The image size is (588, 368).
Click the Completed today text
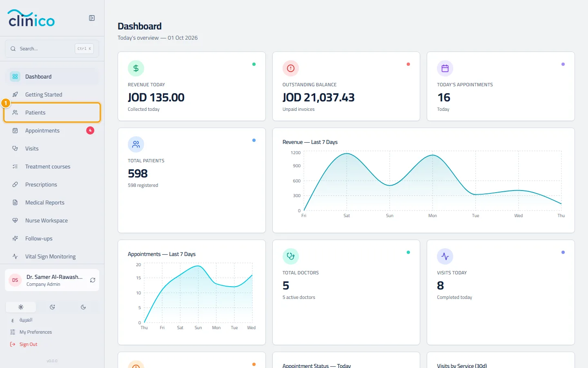coord(454,297)
